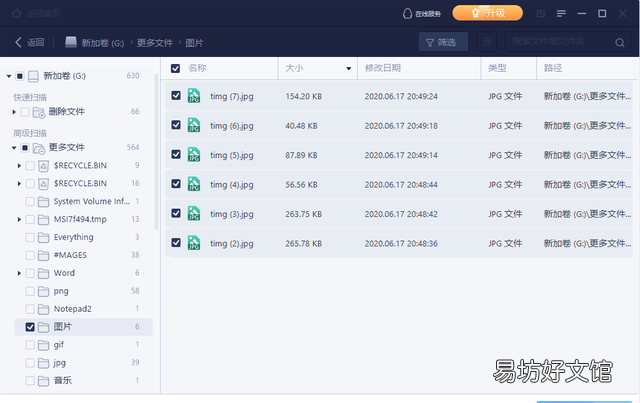Click Notepad2 folder icon

43,309
